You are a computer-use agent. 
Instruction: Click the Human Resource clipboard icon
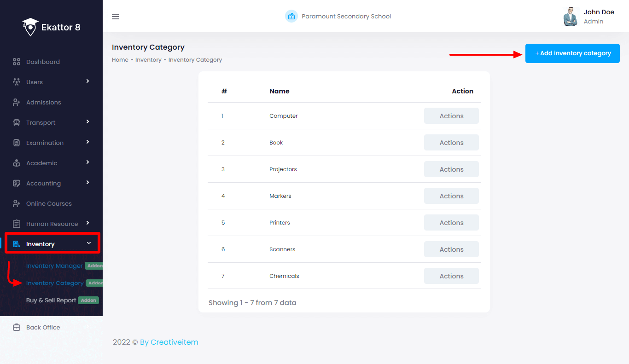17,224
